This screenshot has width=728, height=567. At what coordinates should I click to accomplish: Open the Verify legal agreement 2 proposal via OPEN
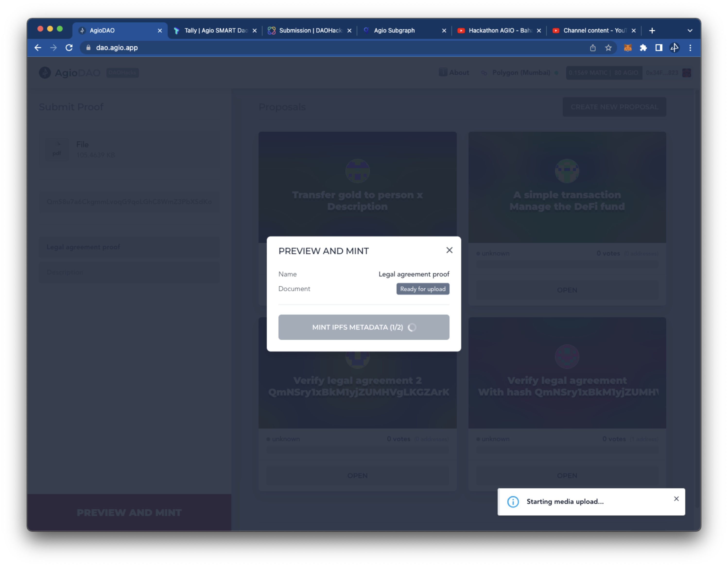coord(357,476)
